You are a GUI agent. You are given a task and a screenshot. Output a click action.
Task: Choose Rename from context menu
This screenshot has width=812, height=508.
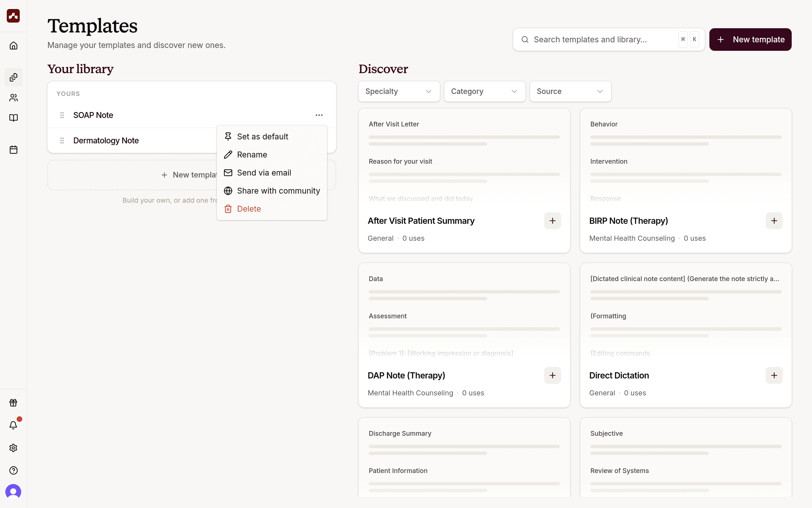[x=272, y=155]
